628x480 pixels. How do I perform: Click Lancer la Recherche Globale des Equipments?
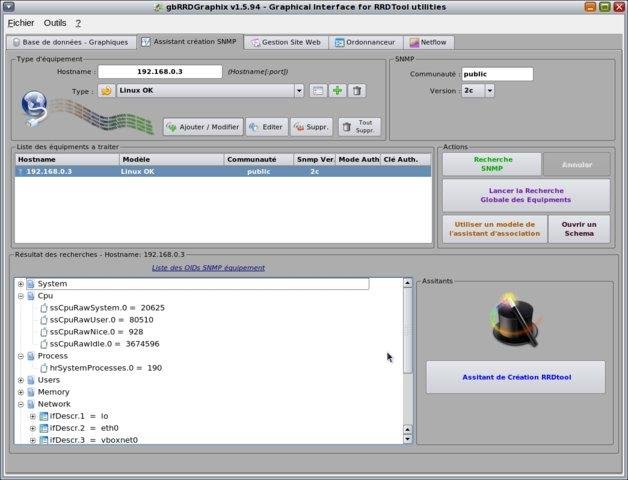[x=526, y=195]
